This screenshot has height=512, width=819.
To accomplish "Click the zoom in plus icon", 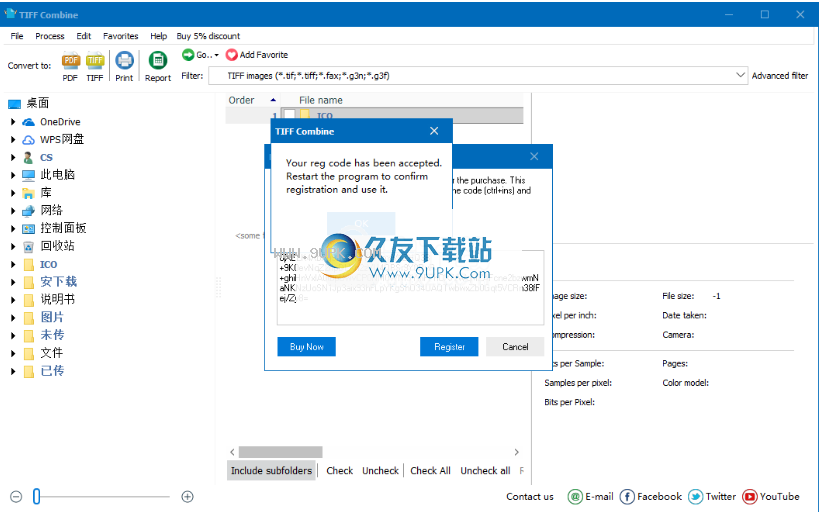I will (188, 497).
